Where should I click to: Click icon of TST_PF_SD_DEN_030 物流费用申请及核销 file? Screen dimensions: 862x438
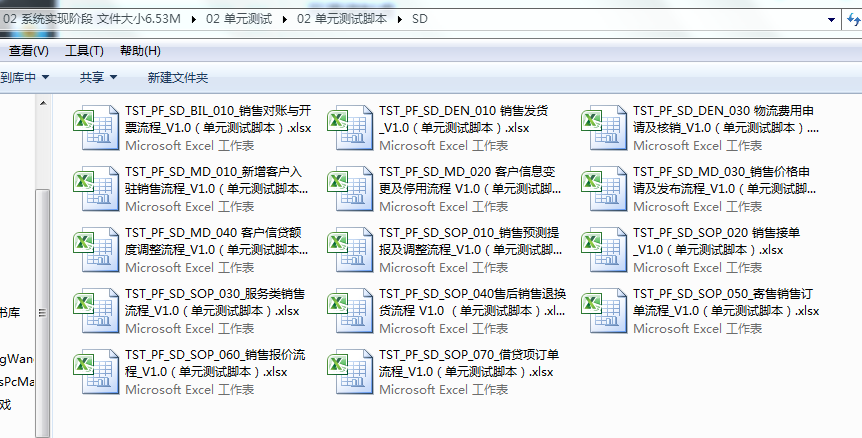pyautogui.click(x=603, y=132)
